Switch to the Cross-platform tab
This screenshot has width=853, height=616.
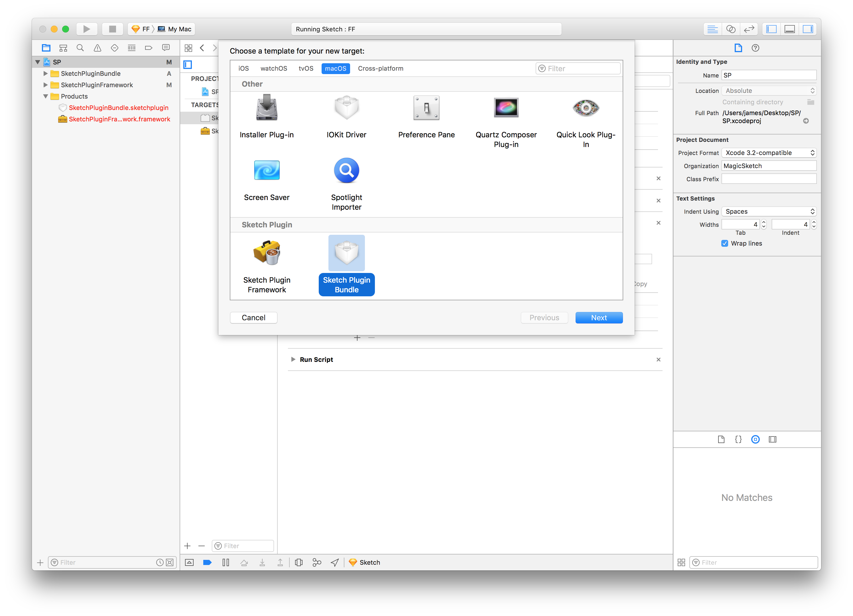click(x=380, y=68)
